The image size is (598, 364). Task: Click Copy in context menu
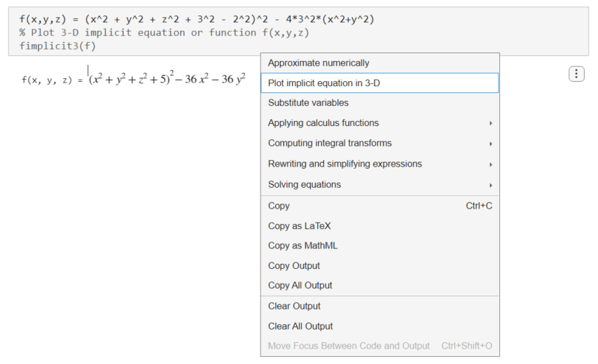[279, 206]
